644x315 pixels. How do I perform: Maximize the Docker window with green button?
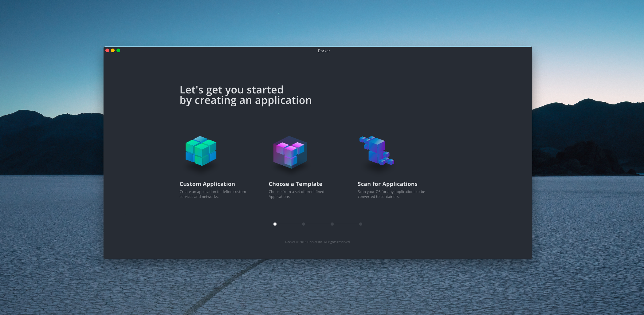pos(118,50)
